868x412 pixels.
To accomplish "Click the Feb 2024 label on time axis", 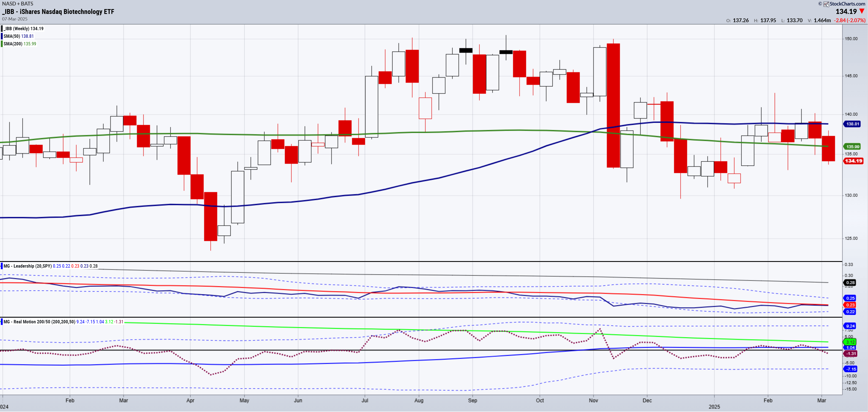I will tap(70, 401).
